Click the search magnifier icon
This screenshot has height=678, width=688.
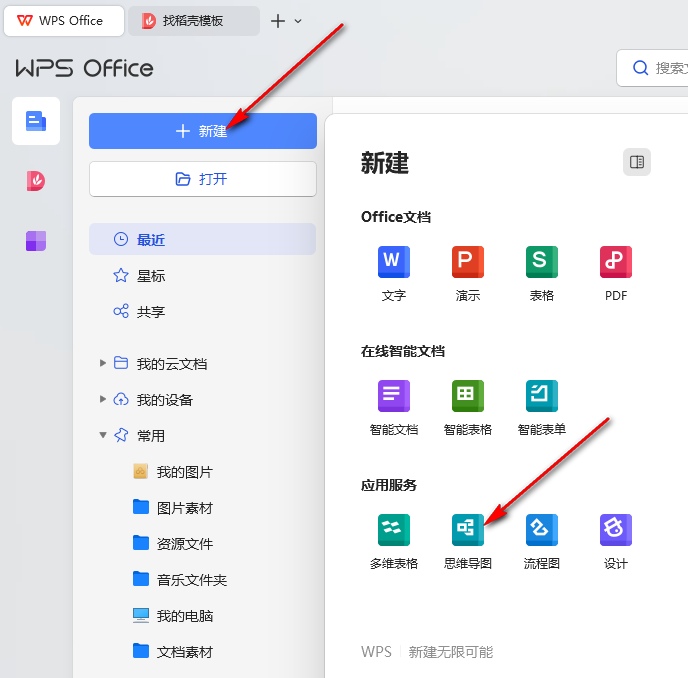pos(640,68)
